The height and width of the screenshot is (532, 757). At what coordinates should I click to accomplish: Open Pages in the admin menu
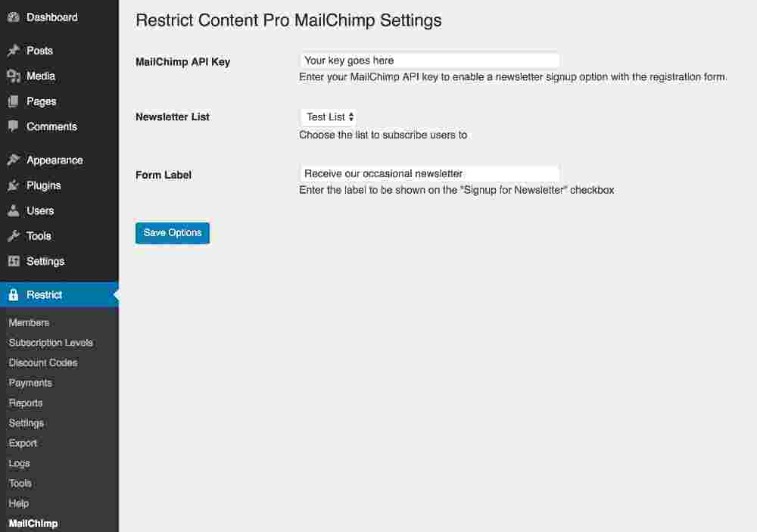59,101
